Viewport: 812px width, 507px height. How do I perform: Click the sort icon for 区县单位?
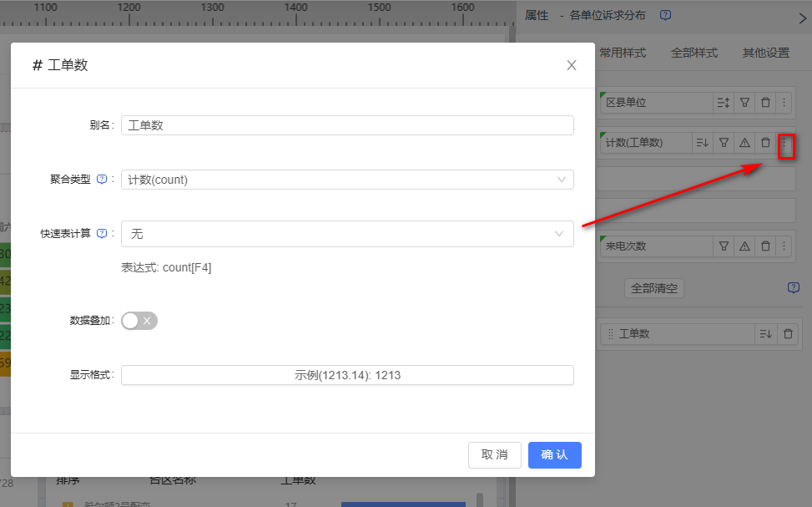tap(724, 103)
